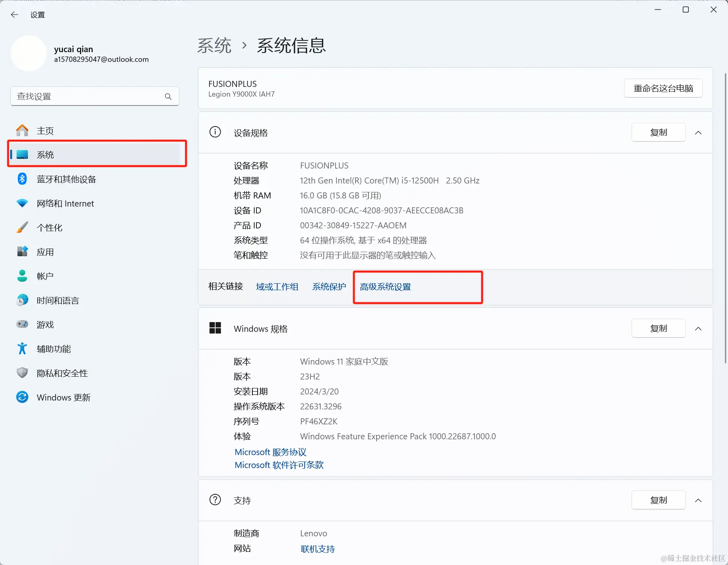Minimize the Settings window
This screenshot has height=565, width=728.
click(658, 9)
